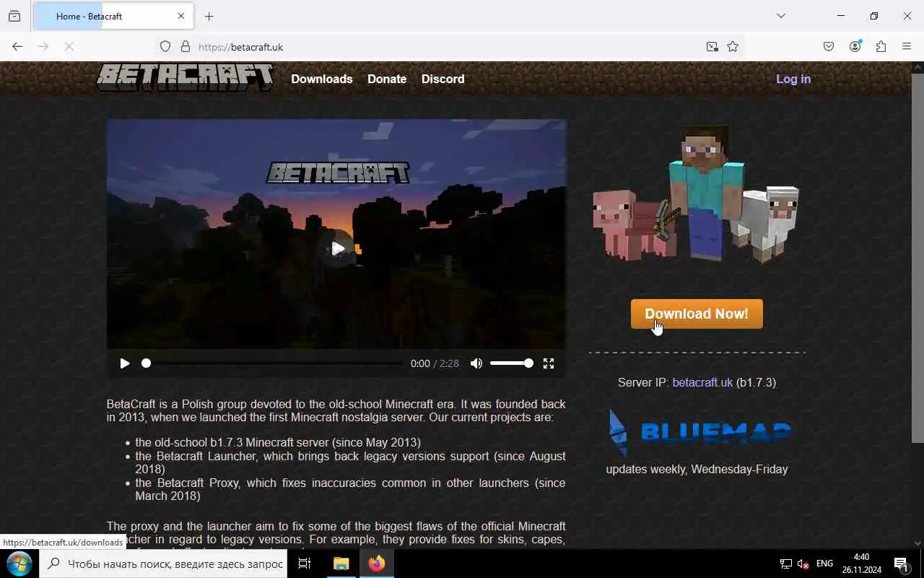Click the 0:00 / 2:28 time display
Screen dimensions: 924x578
435,363
